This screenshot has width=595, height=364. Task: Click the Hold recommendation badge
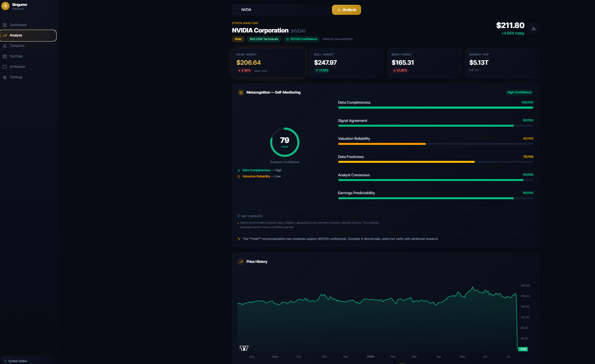pos(238,39)
